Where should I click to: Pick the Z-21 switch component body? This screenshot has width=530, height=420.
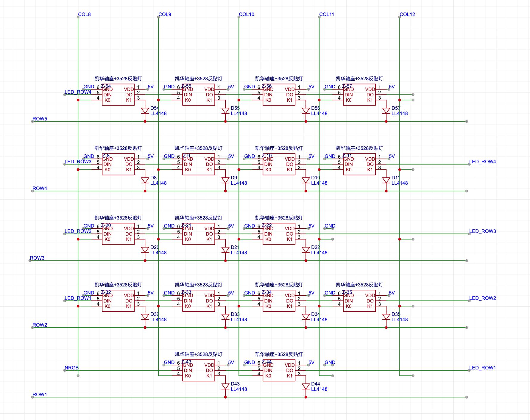point(199,234)
